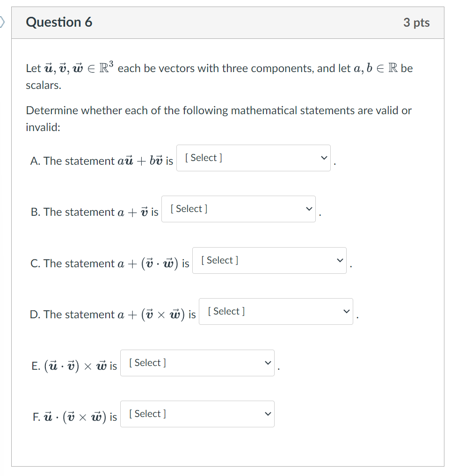Click the chevron icon on statement B dropdown
The width and height of the screenshot is (458, 476).
coord(308,209)
